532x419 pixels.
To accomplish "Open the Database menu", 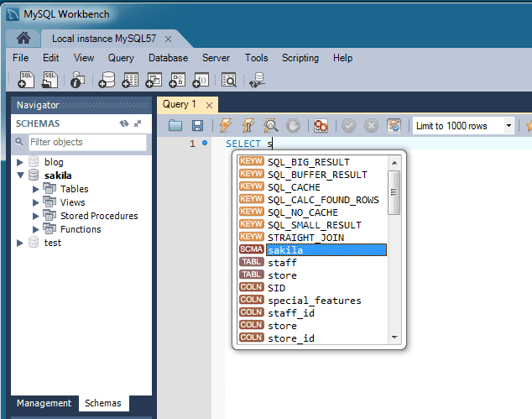I will (168, 58).
